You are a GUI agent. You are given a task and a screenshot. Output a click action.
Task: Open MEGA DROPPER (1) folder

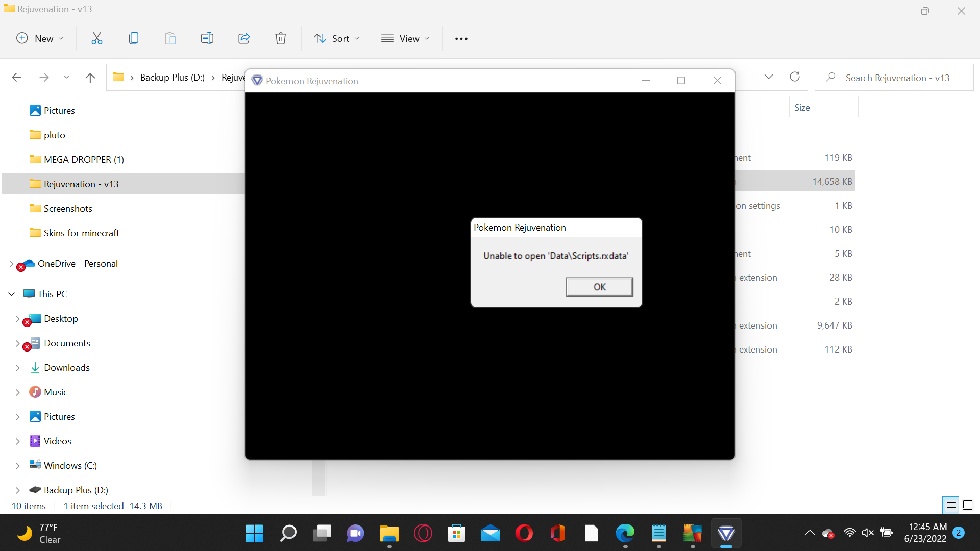click(x=84, y=159)
